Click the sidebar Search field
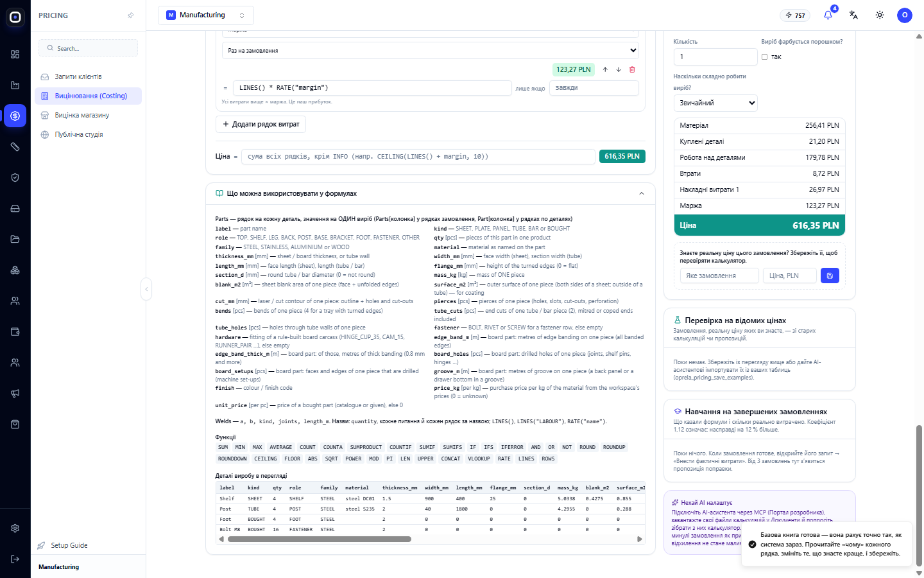 (x=89, y=48)
